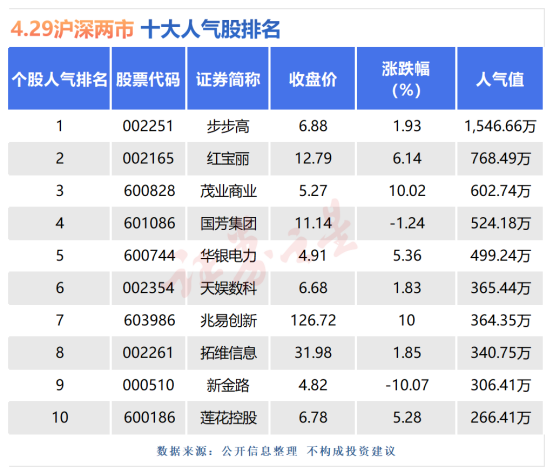Click closing price 4.82
This screenshot has width=553, height=476.
(313, 385)
